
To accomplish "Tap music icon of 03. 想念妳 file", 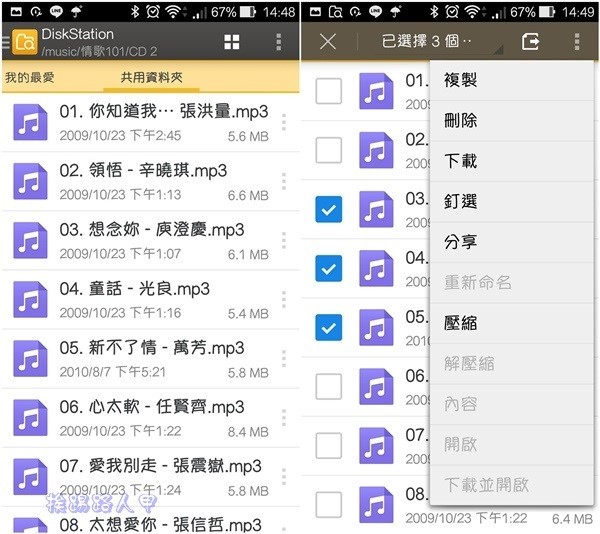I will [30, 241].
